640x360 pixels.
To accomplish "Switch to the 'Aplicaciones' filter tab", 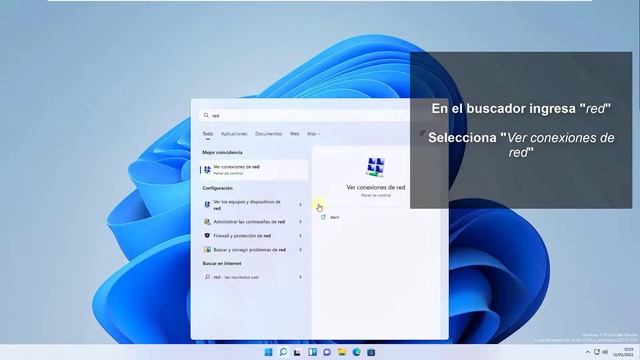I will pos(234,134).
